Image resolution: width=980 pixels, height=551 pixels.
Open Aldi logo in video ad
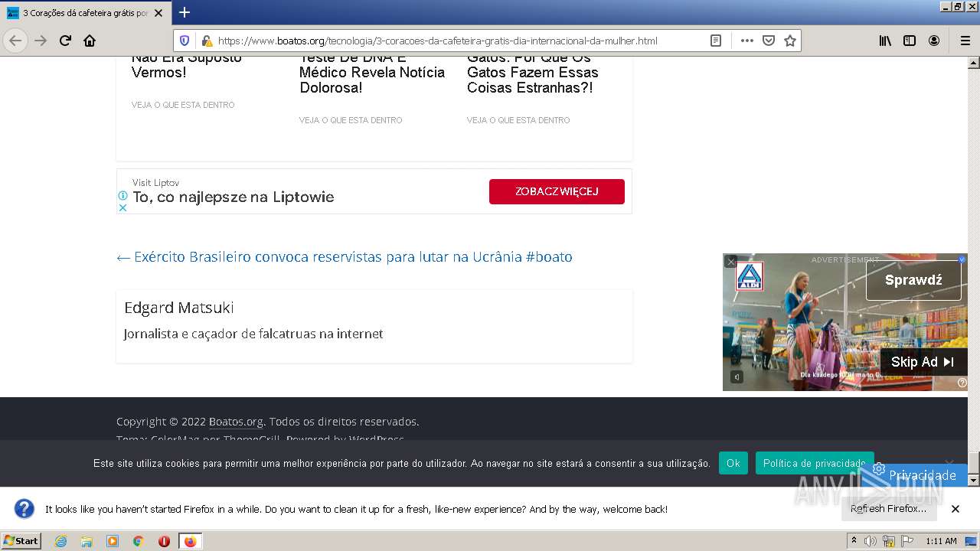click(x=750, y=277)
